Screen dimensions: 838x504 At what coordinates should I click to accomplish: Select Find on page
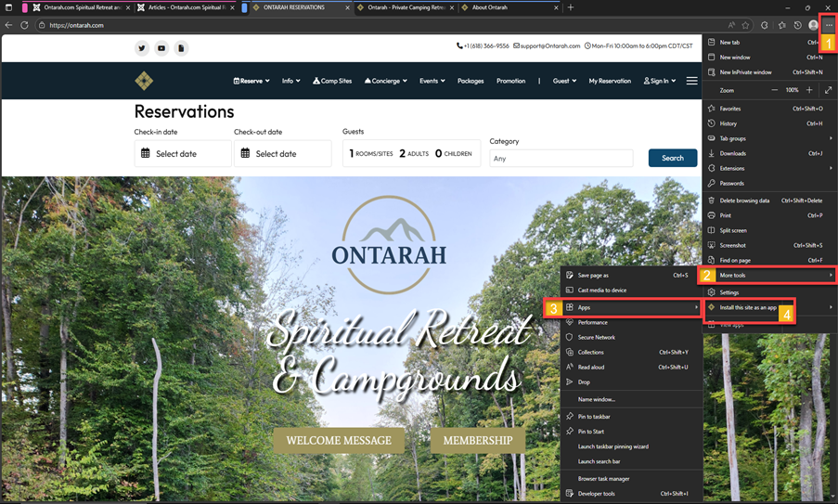coord(769,260)
